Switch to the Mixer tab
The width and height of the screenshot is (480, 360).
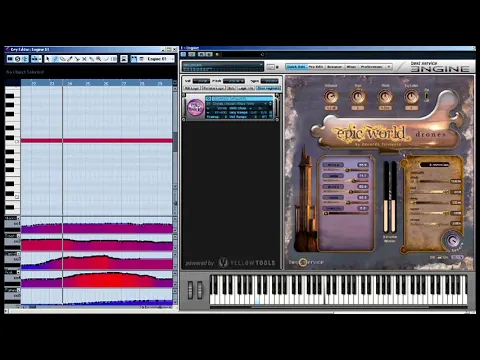351,67
